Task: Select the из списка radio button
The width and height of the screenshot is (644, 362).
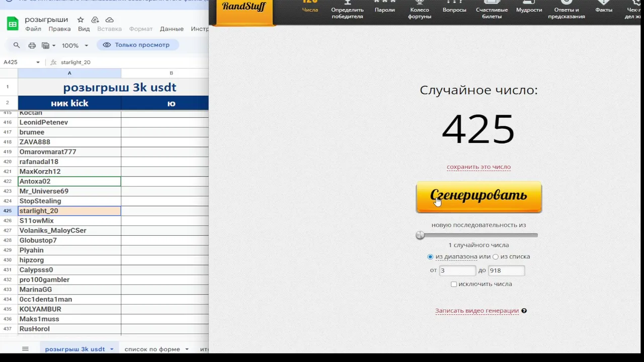Action: click(x=496, y=257)
